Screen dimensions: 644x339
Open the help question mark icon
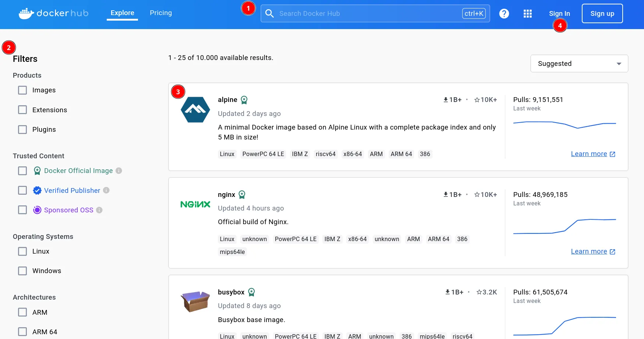(x=504, y=14)
